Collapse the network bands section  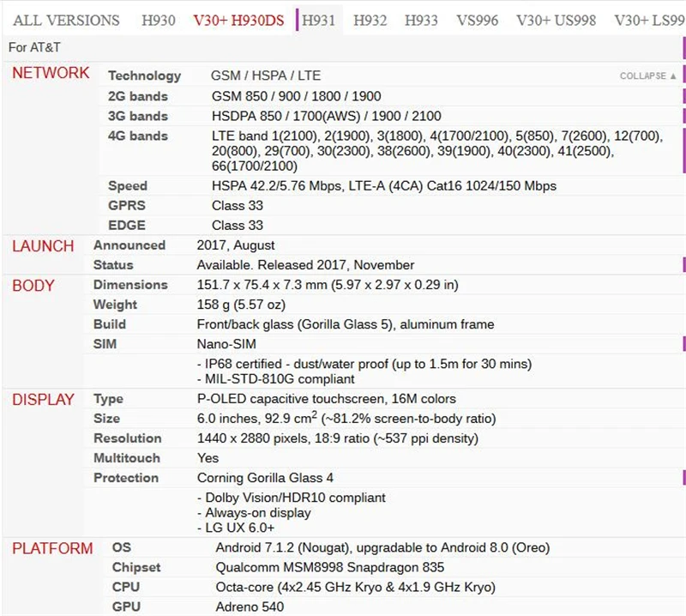(x=648, y=75)
